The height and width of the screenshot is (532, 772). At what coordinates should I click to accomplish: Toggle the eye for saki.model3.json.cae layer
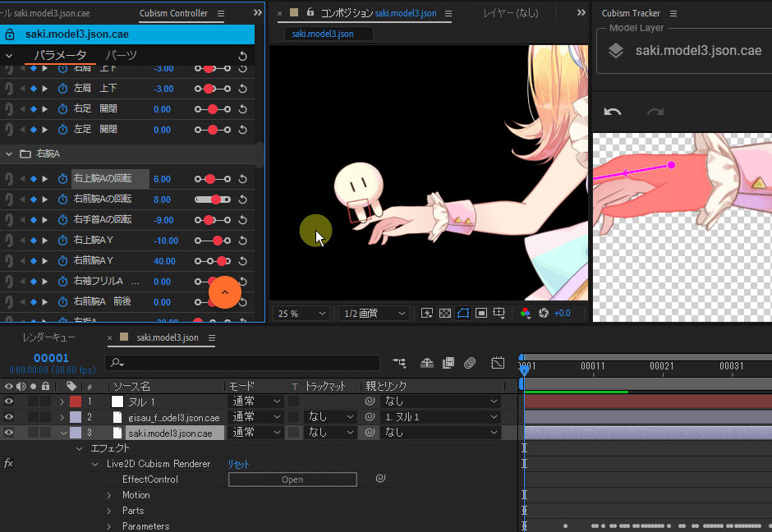[9, 433]
